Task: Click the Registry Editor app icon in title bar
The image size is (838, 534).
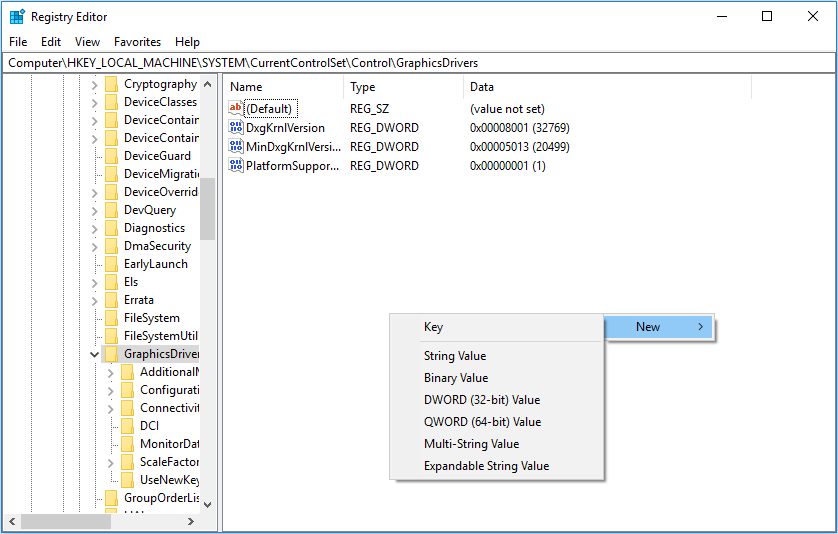Action: click(17, 17)
